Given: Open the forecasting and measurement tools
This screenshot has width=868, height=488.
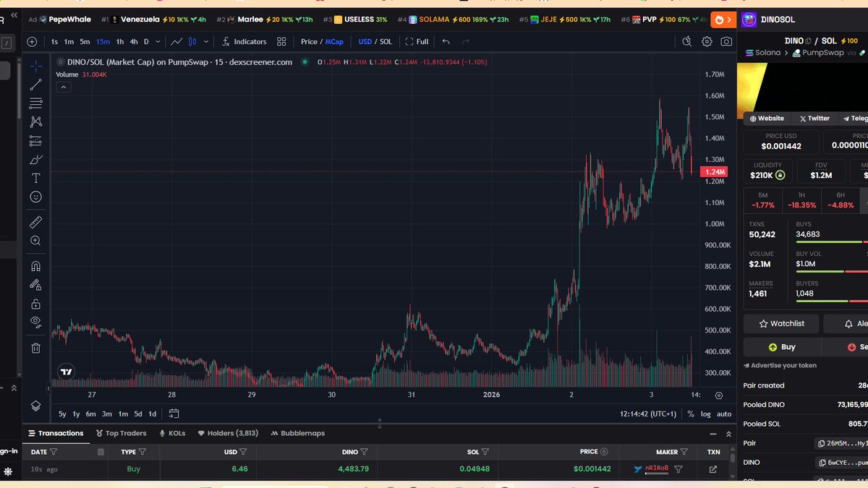Looking at the screenshot, I should coord(35,141).
